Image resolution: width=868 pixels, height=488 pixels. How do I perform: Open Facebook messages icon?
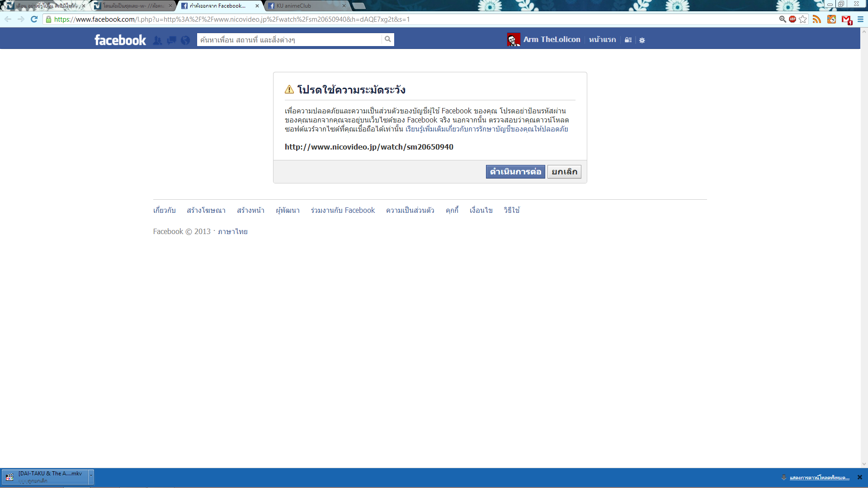(171, 40)
